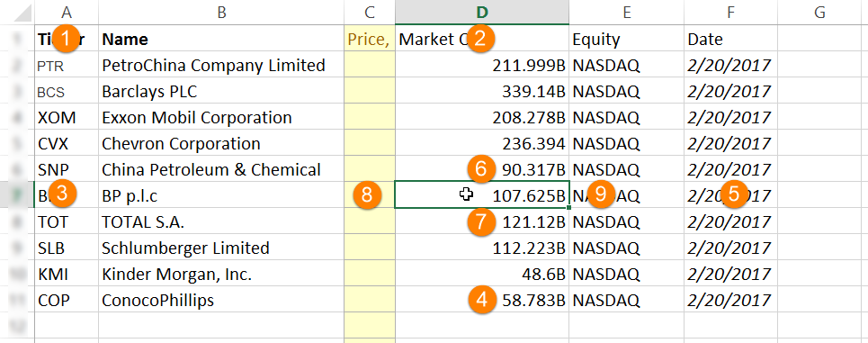Select market cap value 208.278B

(482, 117)
